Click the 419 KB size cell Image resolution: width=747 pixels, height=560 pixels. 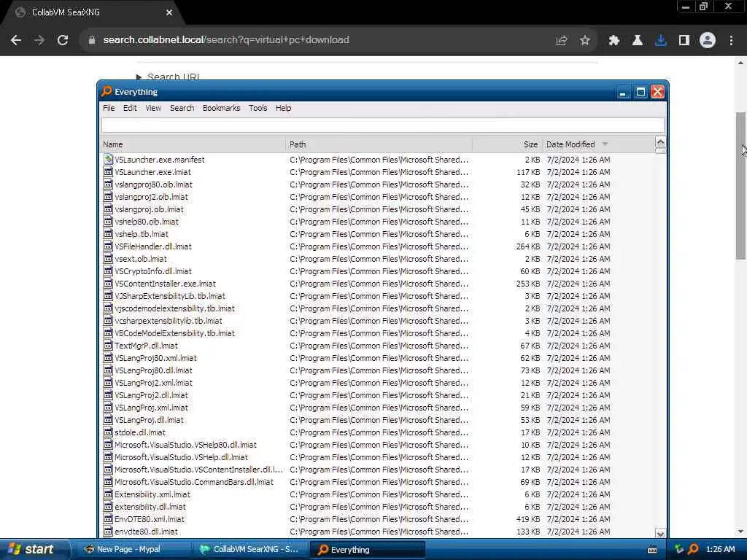(x=528, y=519)
